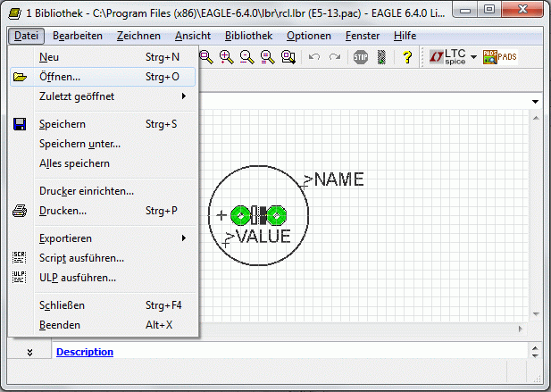This screenshot has width=551, height=392.
Task: Click the PADS toolbar icon
Action: (x=500, y=57)
